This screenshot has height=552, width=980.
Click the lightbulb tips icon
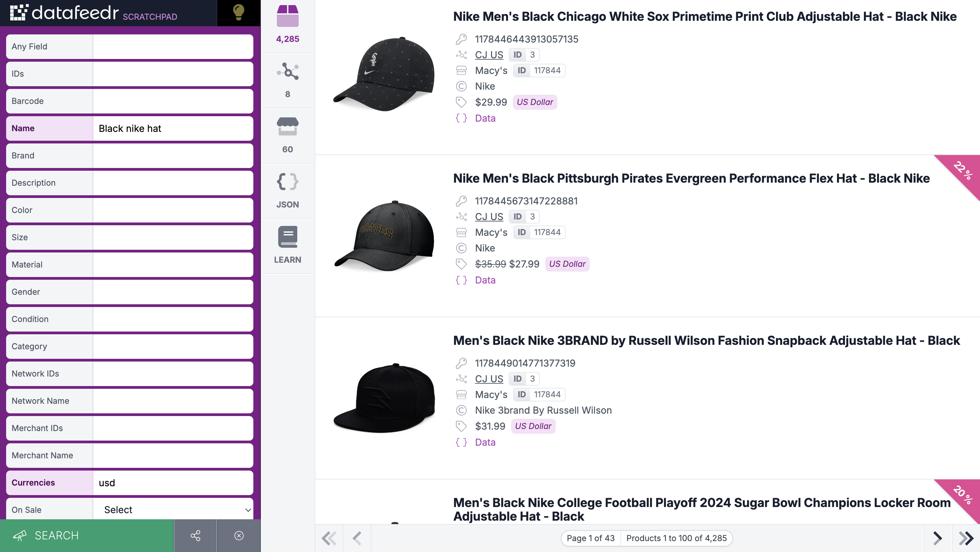[x=239, y=12]
